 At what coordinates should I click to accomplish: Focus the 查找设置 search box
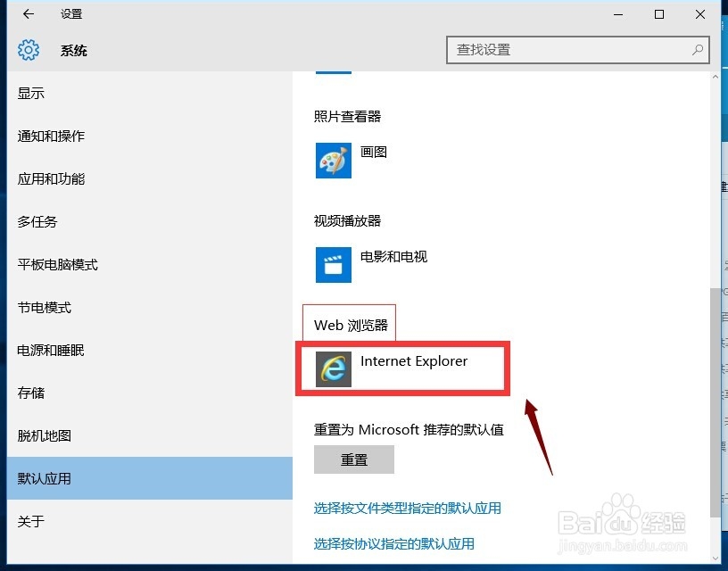point(577,50)
